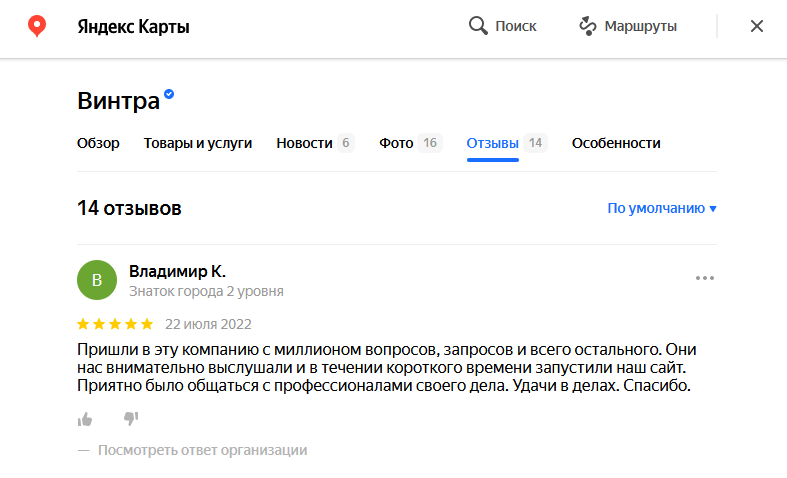The image size is (787, 478).
Task: Click the reviewer name Владимир К.
Action: click(178, 271)
